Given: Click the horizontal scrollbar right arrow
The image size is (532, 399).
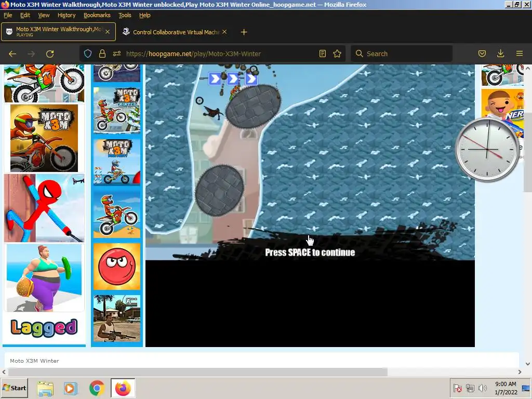Looking at the screenshot, I should [x=520, y=372].
